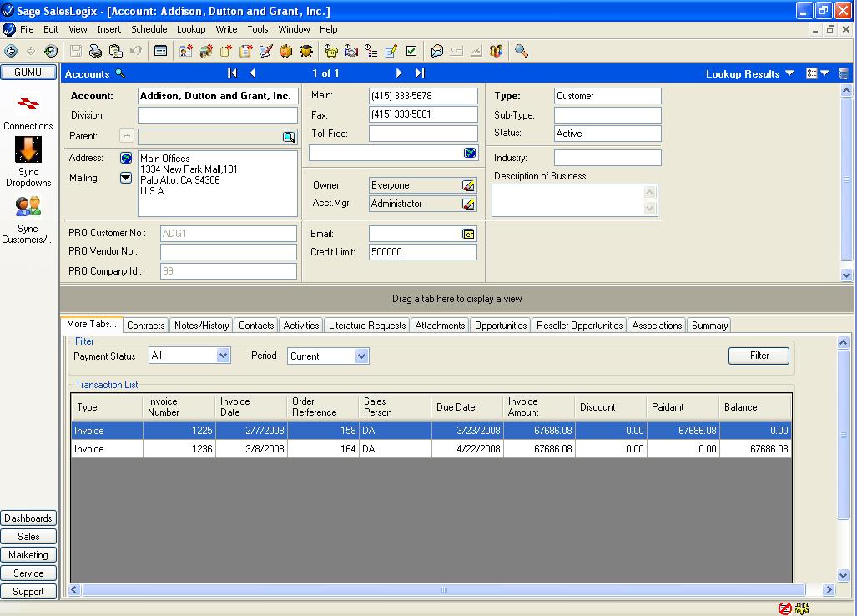The image size is (857, 616).
Task: Click the New Opportunity icon
Action: click(x=206, y=52)
